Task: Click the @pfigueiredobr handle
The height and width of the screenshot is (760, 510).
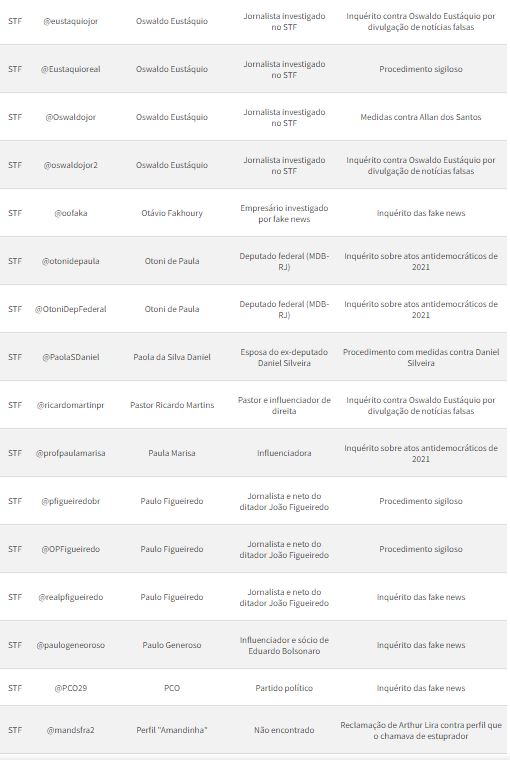Action: click(71, 501)
